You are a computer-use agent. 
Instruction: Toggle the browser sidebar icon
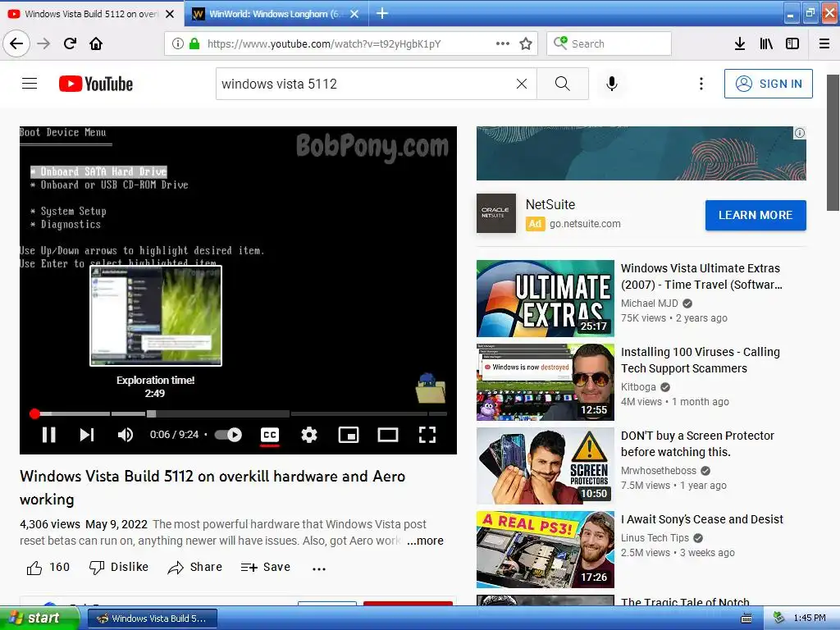click(x=792, y=43)
